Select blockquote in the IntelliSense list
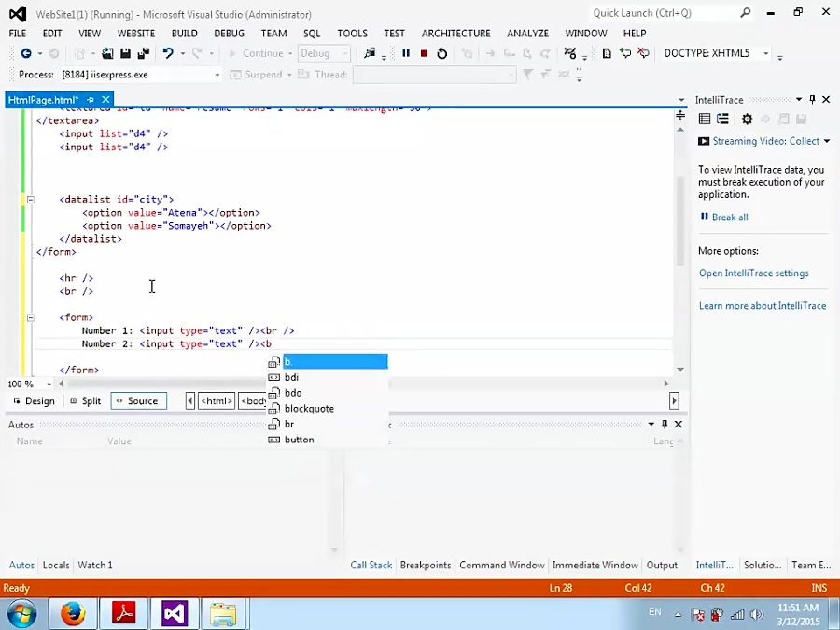This screenshot has height=630, width=840. [328, 409]
